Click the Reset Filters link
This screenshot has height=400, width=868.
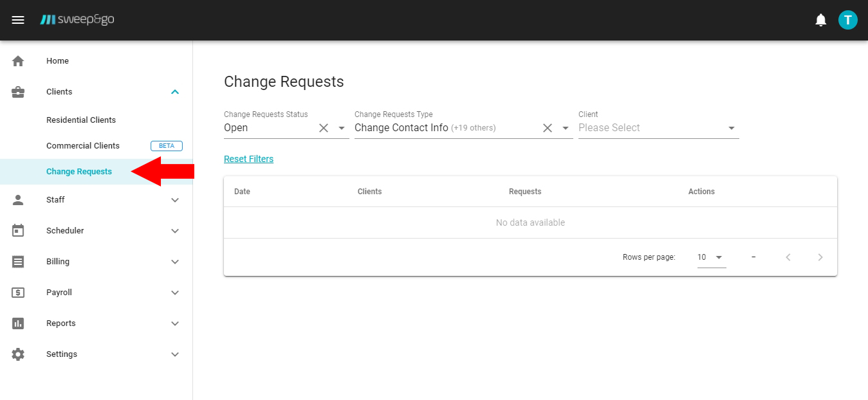coord(248,158)
